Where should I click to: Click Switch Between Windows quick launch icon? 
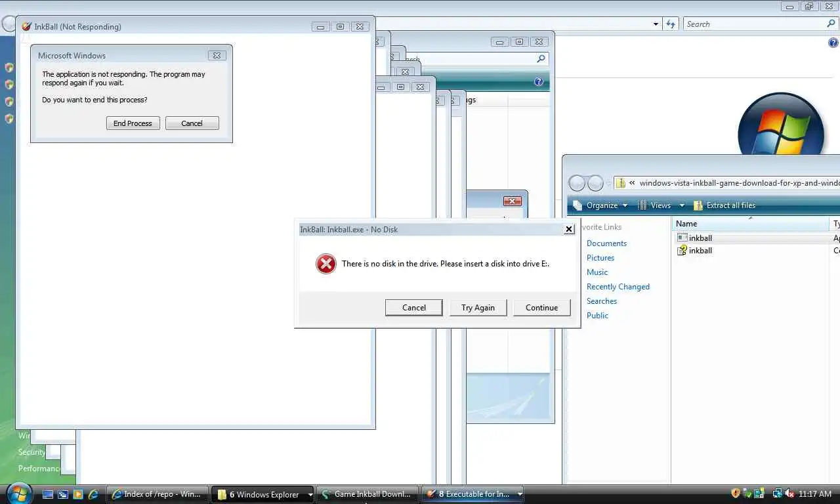(x=63, y=494)
